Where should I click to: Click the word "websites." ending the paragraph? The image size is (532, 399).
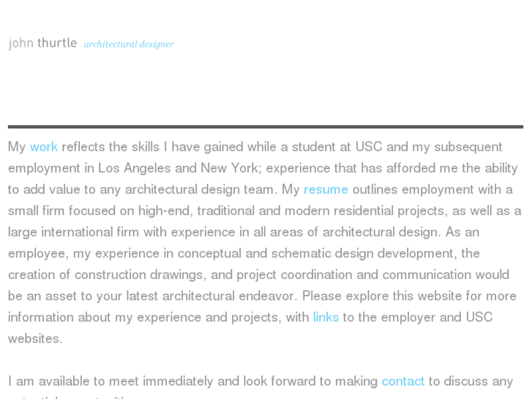35,339
